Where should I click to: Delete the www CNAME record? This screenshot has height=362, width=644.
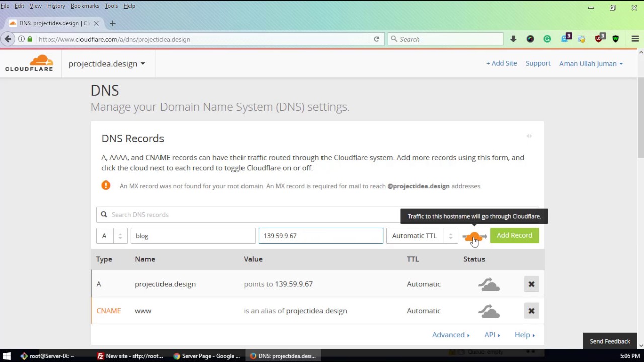(531, 311)
